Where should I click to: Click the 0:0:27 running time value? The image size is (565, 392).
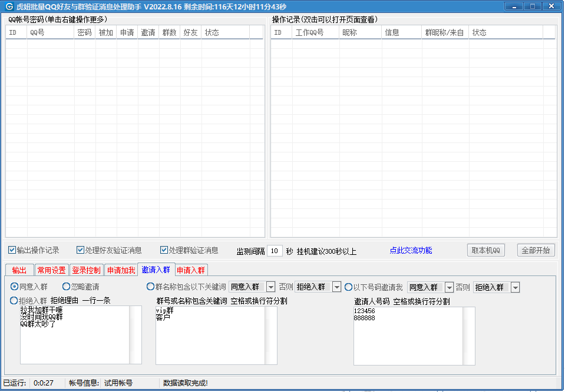coord(44,383)
